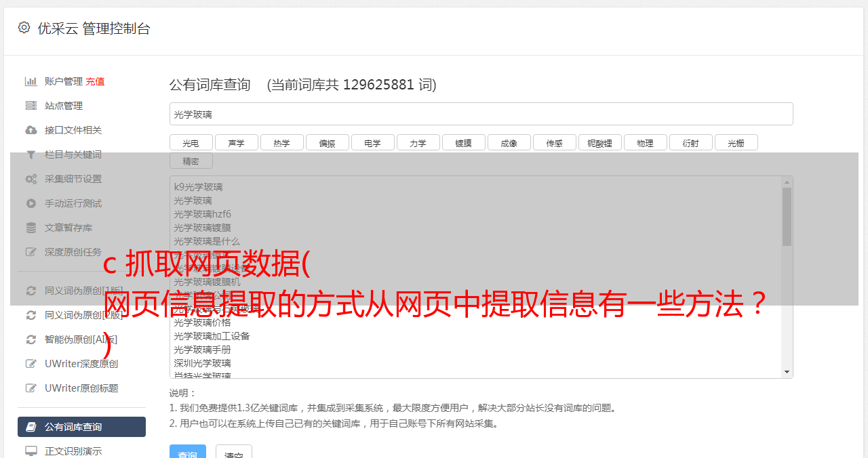The image size is (868, 458).
Task: Select 光学玻璃镀膜机 in results list
Action: point(207,282)
